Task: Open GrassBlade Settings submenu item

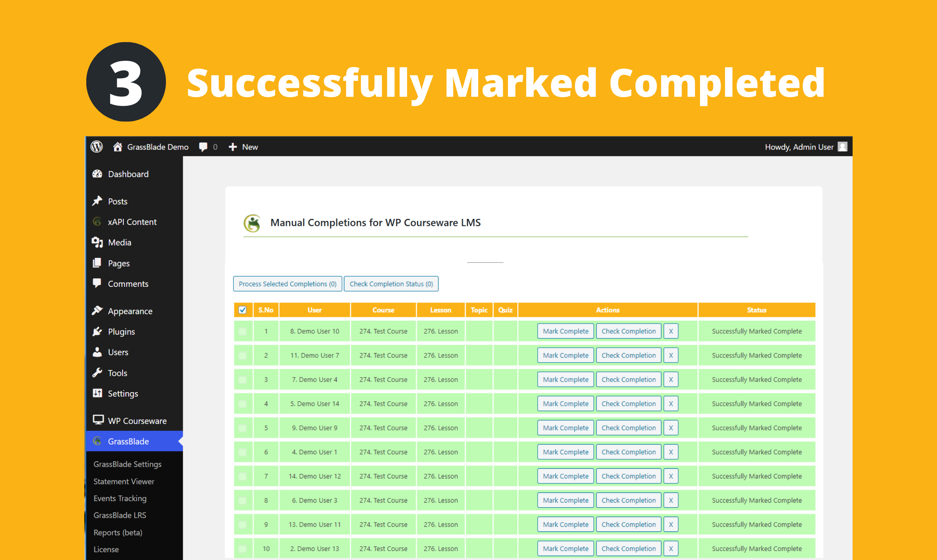Action: (x=127, y=464)
